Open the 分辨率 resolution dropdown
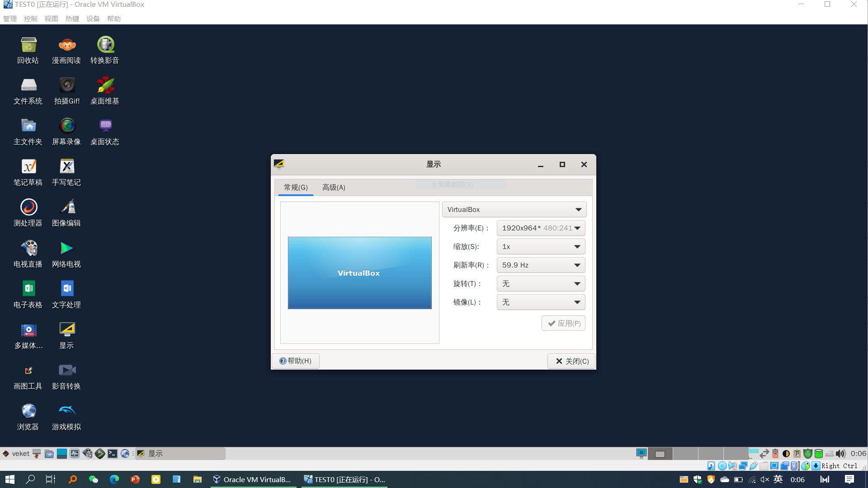Screen dimensions: 868x488 [x=541, y=228]
